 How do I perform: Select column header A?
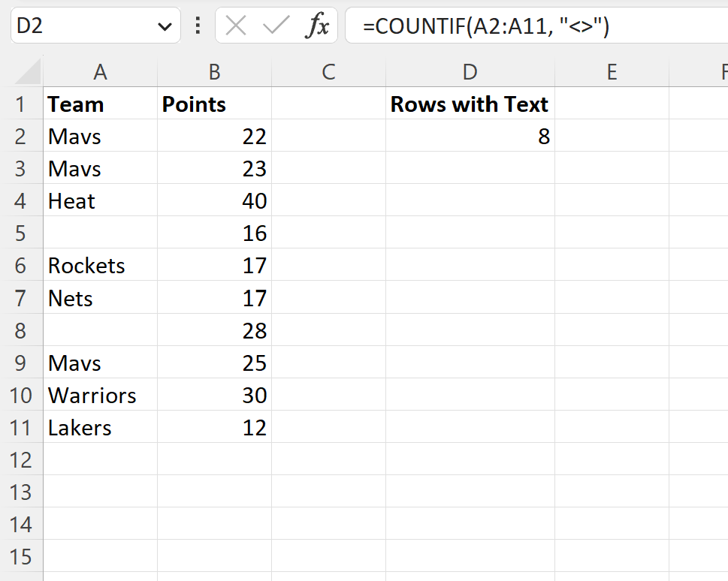click(100, 71)
